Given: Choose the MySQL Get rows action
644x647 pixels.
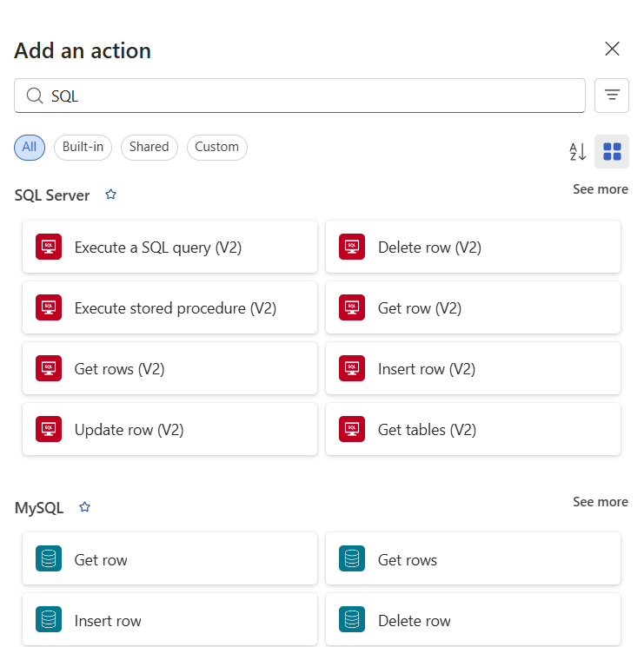Looking at the screenshot, I should pyautogui.click(x=473, y=558).
